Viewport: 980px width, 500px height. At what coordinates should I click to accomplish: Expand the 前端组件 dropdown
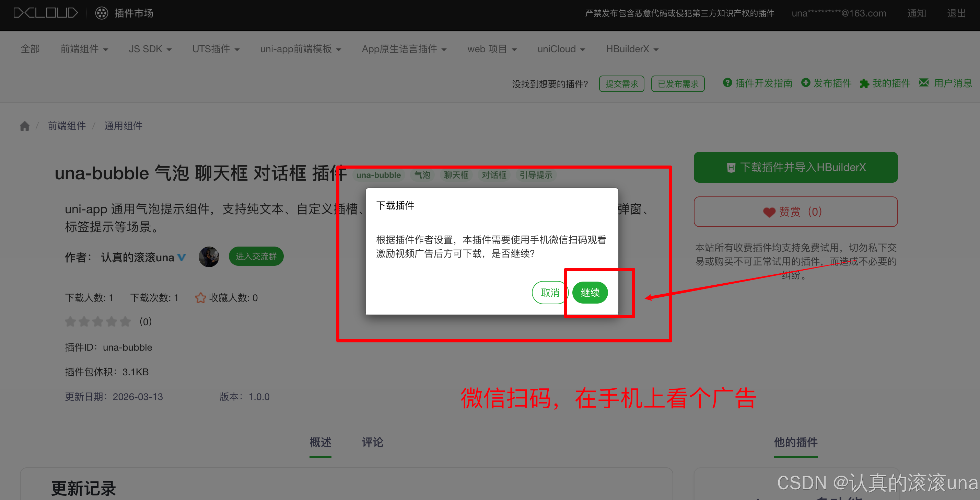[84, 49]
